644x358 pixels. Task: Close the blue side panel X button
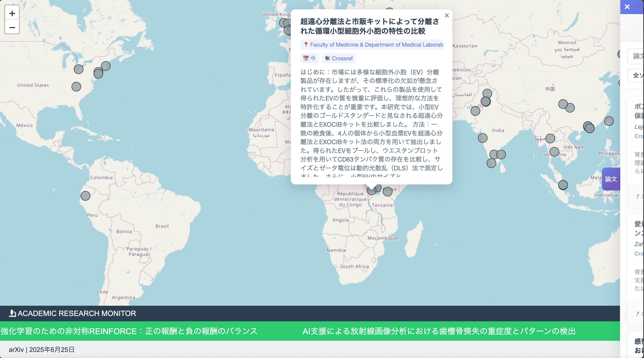(627, 7)
